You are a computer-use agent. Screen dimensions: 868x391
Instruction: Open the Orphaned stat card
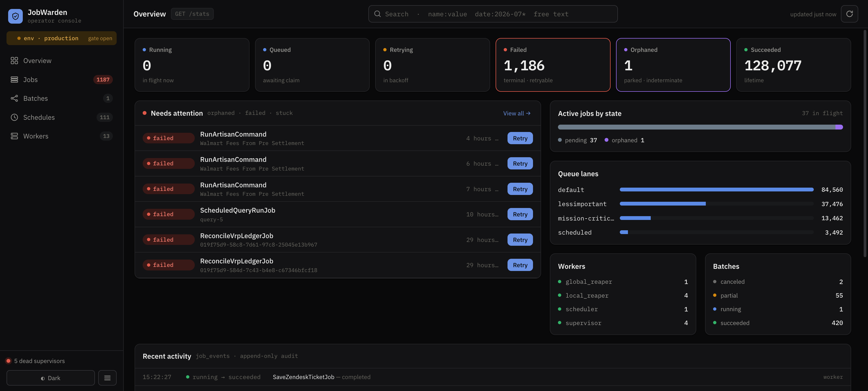click(673, 65)
